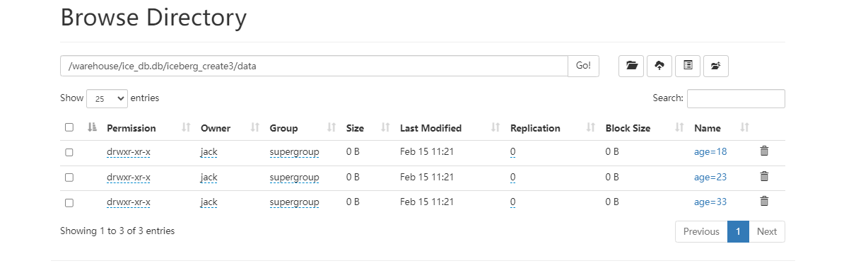Click the upload files icon
The height and width of the screenshot is (273, 868).
click(x=659, y=66)
